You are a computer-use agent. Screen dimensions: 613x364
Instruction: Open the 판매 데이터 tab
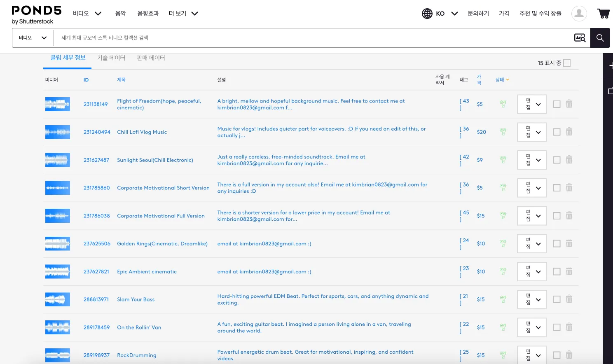pyautogui.click(x=151, y=58)
